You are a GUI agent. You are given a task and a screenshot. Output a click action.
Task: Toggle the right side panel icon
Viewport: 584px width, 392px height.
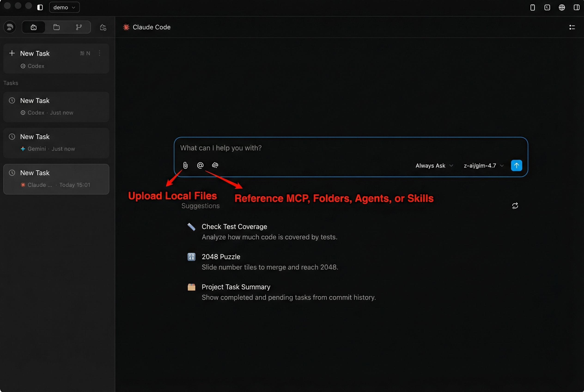[577, 7]
